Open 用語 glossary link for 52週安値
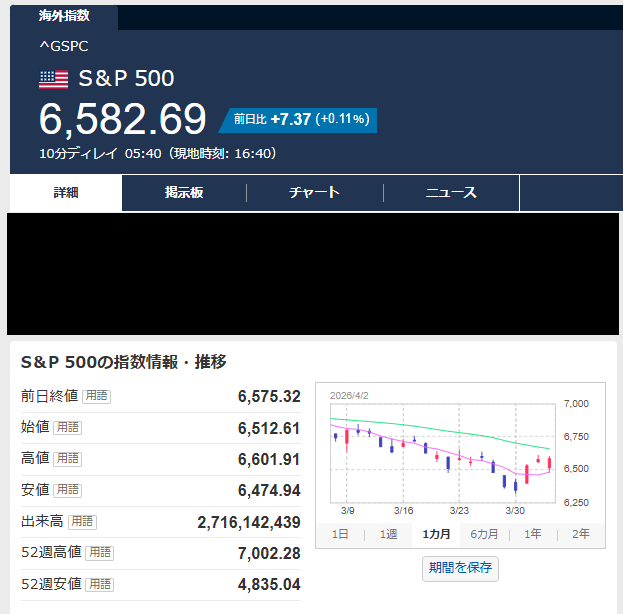The height and width of the screenshot is (614, 623). [x=99, y=583]
